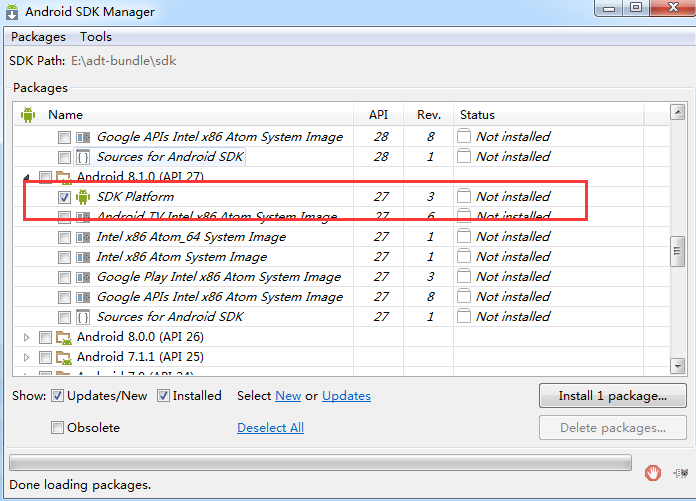Viewport: 696px width, 501px height.
Task: Click the Done loading packages status text
Action: coord(80,485)
